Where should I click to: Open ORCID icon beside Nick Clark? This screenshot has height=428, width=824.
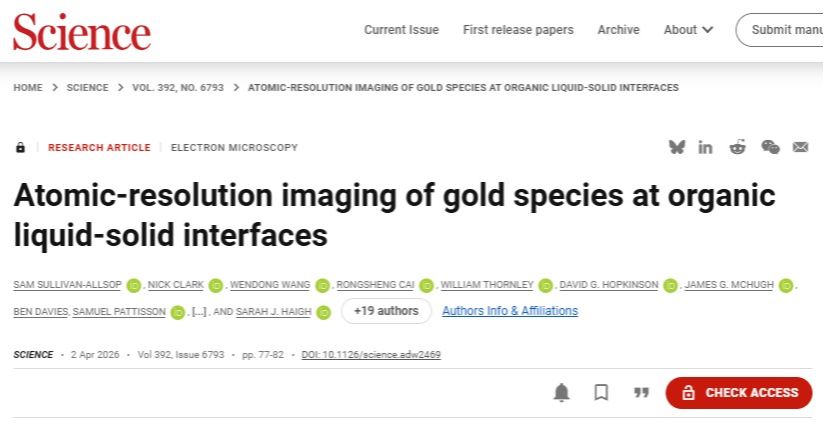(x=216, y=286)
